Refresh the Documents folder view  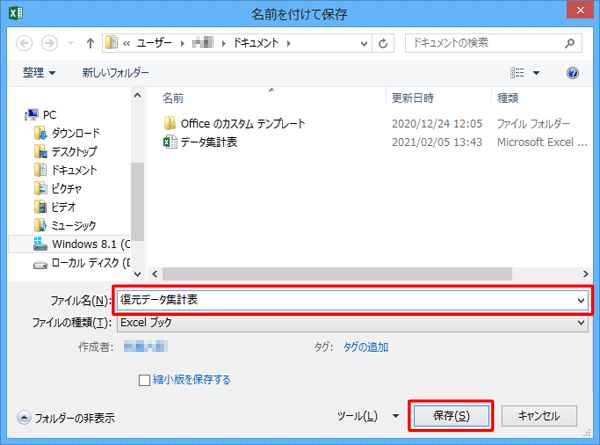point(383,43)
